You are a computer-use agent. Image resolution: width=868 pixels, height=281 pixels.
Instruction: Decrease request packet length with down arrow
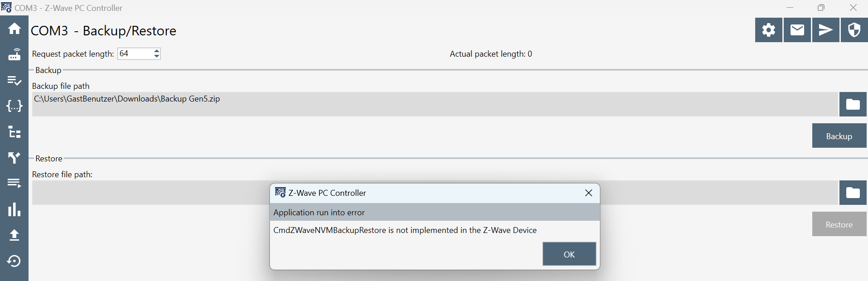click(157, 56)
